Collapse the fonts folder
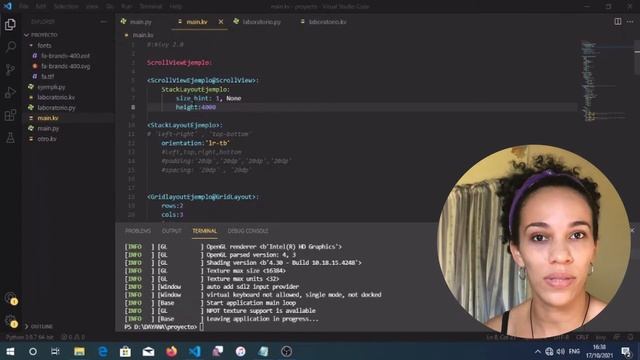The image size is (640, 360). click(44, 45)
